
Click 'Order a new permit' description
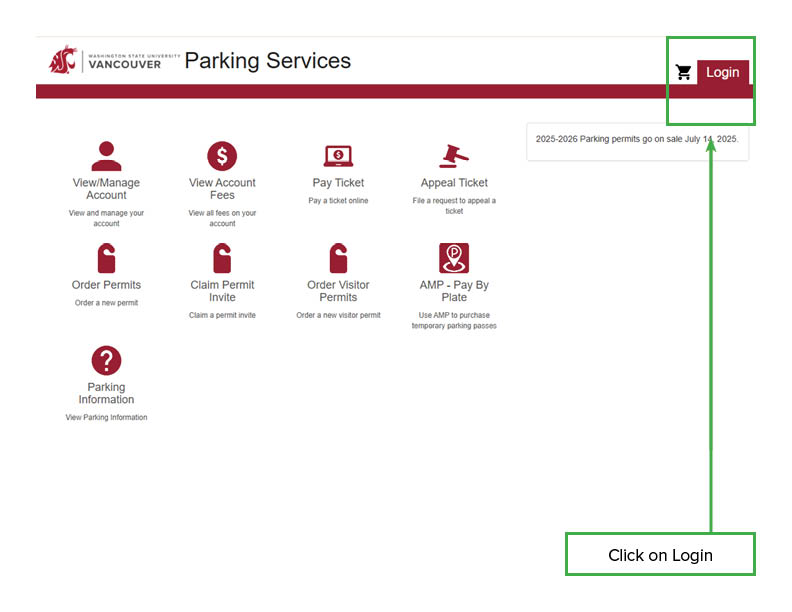click(106, 303)
